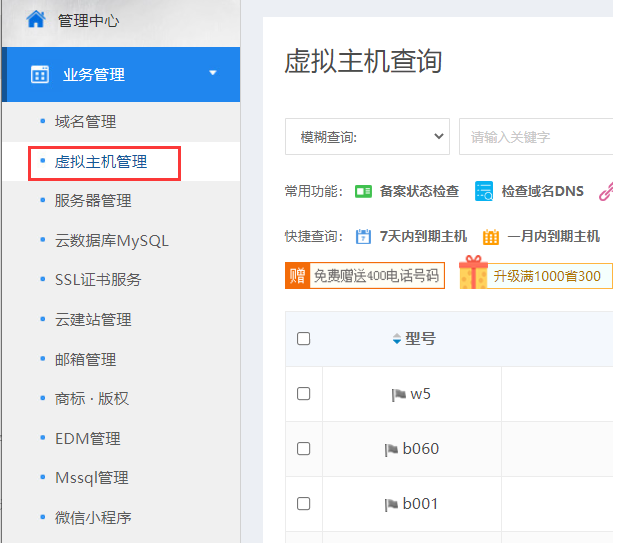Select the checkbox for row b060
Viewport: 617px width, 543px height.
(304, 449)
